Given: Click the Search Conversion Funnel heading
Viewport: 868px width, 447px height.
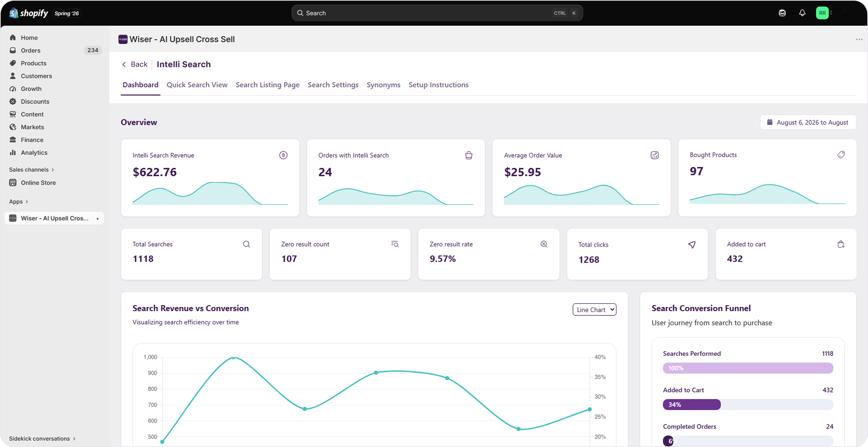Looking at the screenshot, I should tap(701, 308).
